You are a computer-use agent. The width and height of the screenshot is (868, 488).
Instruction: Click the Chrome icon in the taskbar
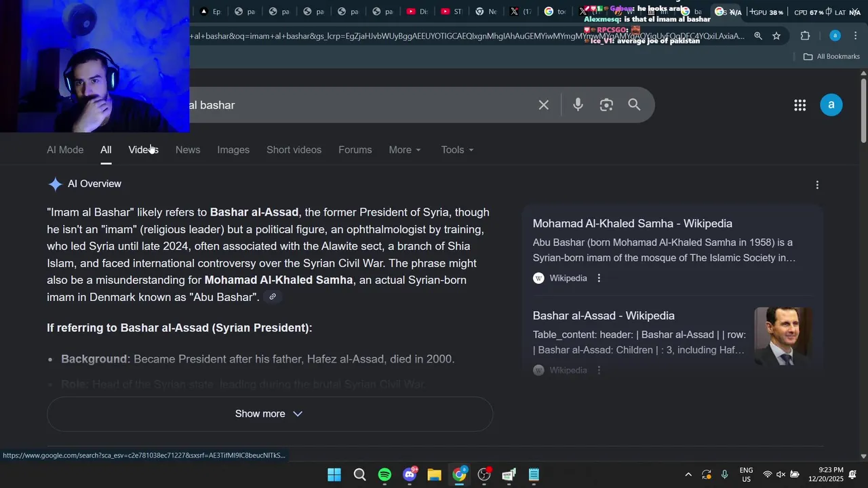(x=460, y=474)
